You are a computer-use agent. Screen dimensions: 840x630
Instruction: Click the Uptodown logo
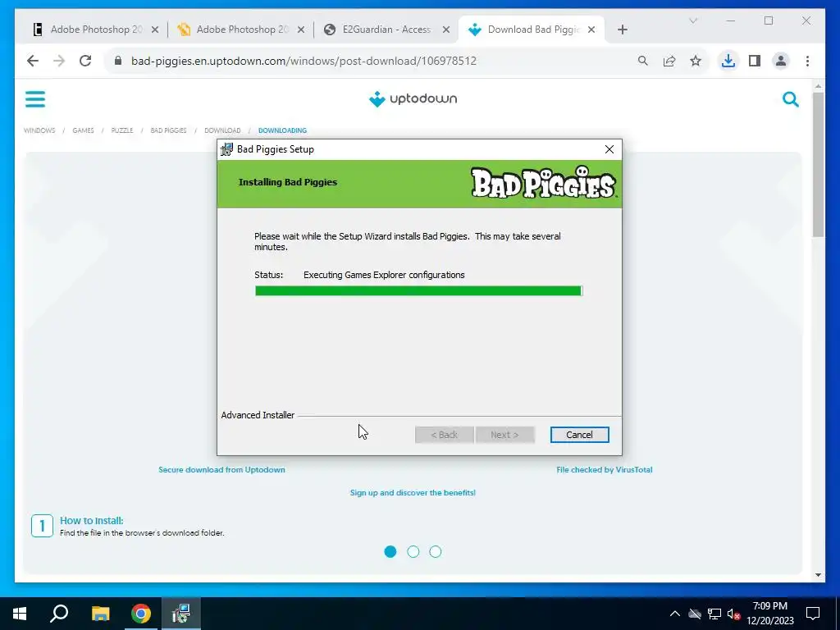click(413, 98)
